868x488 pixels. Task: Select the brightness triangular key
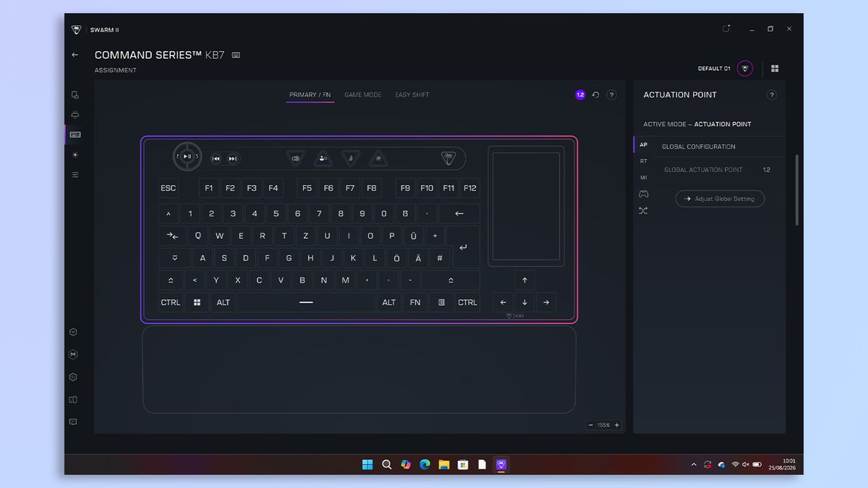click(x=378, y=158)
